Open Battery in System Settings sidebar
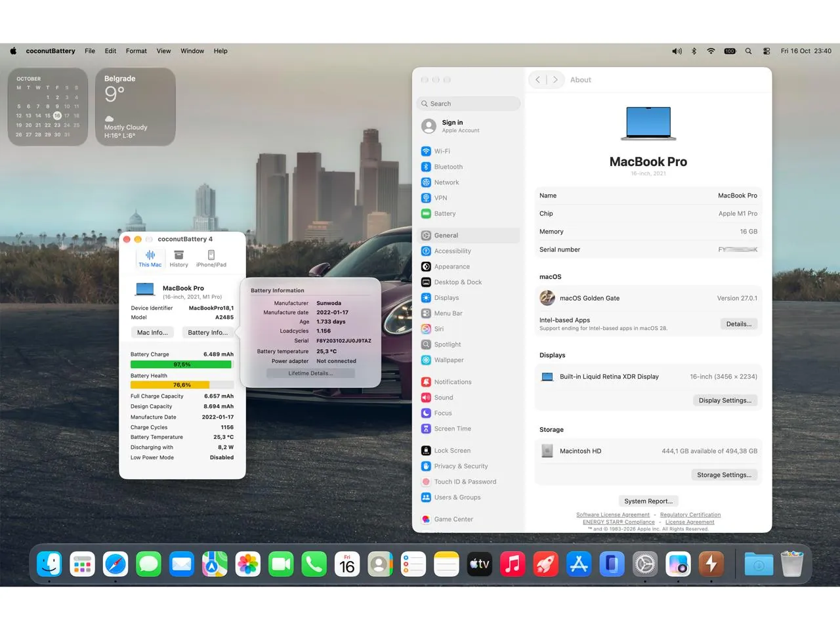Image resolution: width=840 pixels, height=630 pixels. point(469,214)
